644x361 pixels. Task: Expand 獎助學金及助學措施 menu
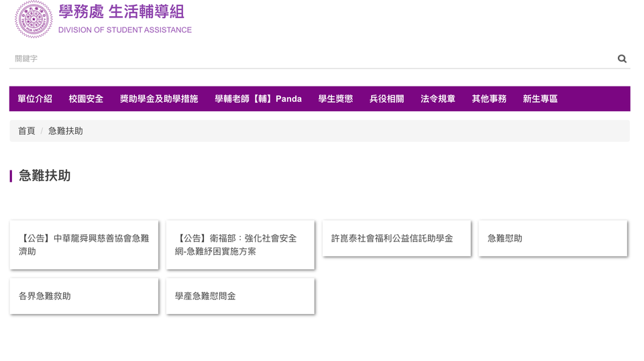[x=159, y=99]
